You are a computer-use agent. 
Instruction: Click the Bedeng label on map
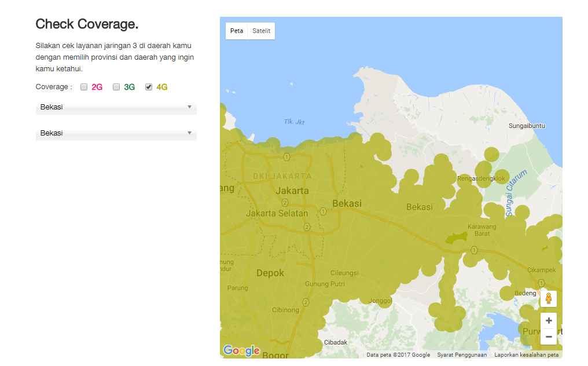click(x=525, y=293)
